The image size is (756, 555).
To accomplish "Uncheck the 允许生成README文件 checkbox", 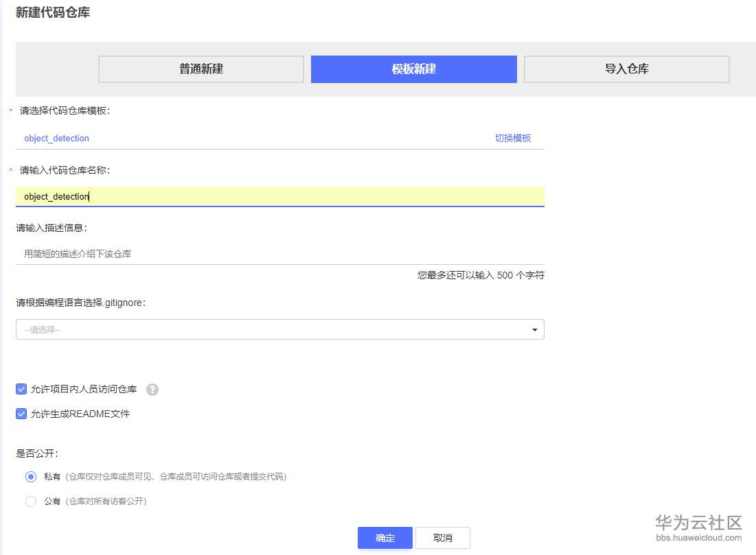I will point(21,414).
